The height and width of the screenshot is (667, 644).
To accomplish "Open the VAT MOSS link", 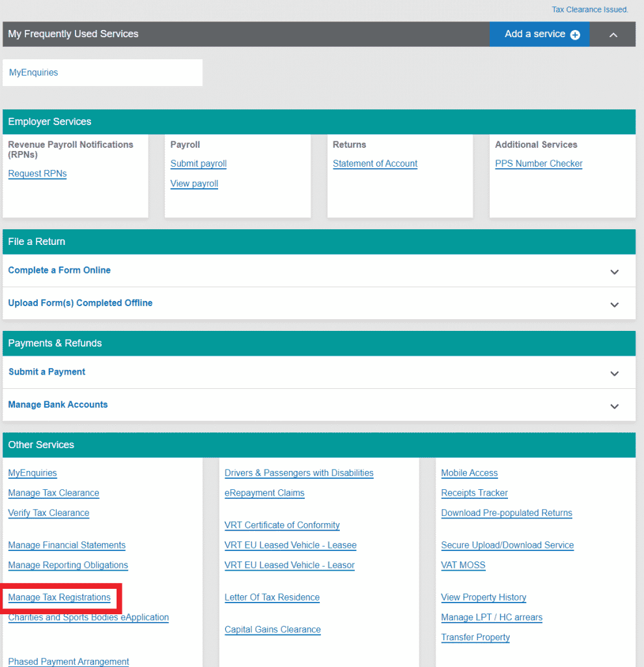I will [463, 565].
